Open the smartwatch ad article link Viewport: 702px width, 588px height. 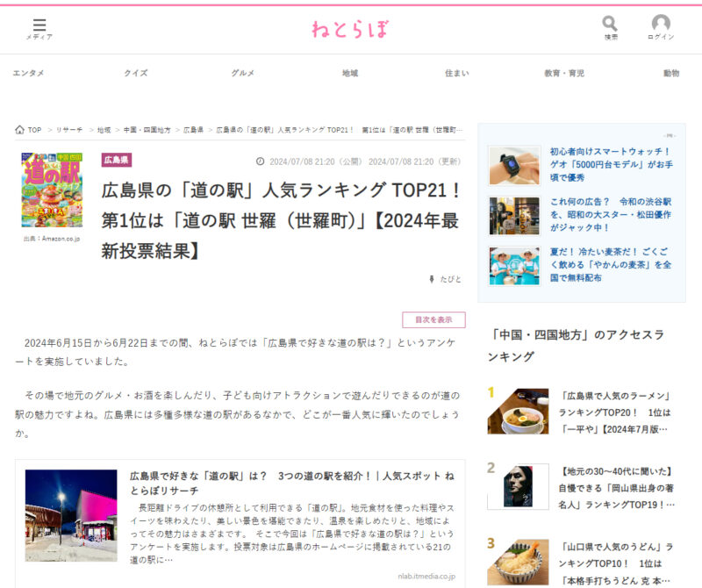[x=611, y=164]
